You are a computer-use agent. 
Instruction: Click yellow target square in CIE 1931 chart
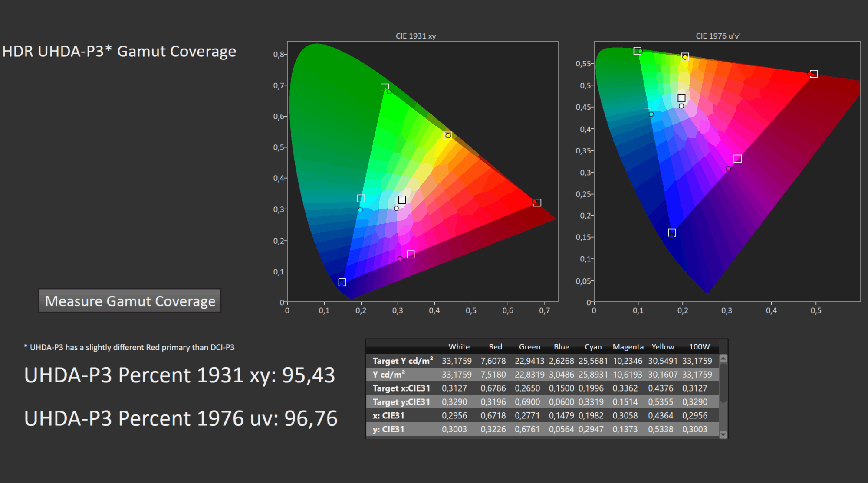448,135
